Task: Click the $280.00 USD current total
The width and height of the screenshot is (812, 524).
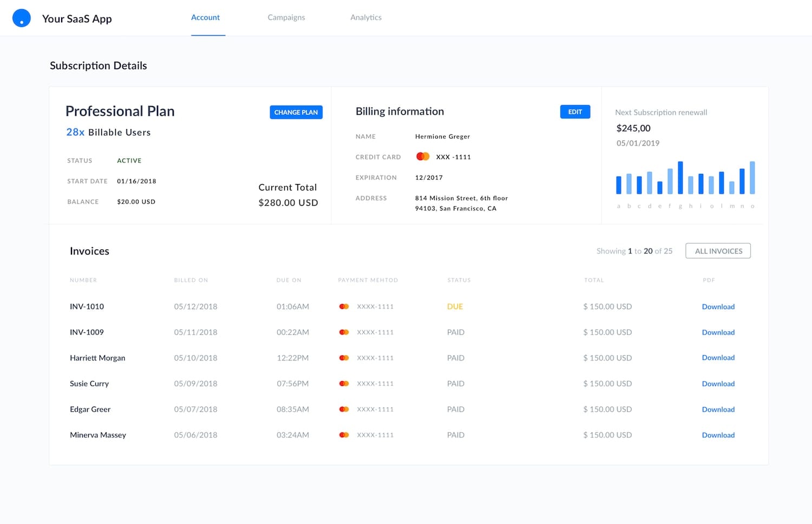Action: pos(288,202)
